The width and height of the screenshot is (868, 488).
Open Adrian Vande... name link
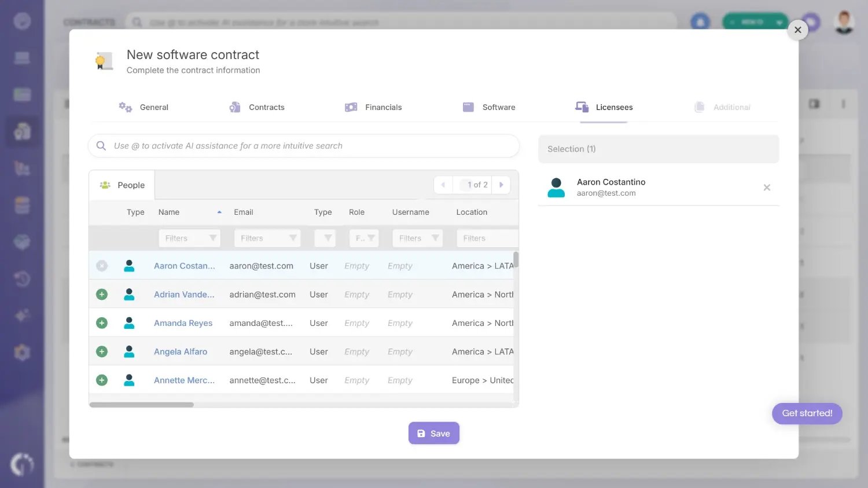coord(184,294)
